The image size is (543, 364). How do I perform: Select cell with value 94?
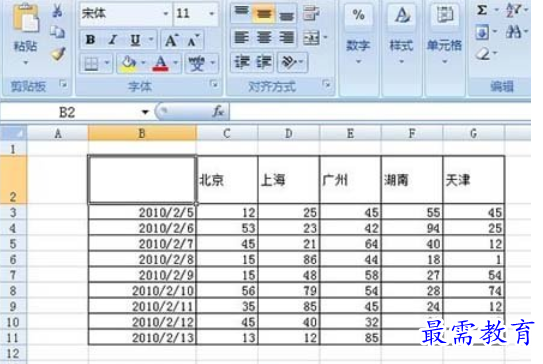coord(412,228)
